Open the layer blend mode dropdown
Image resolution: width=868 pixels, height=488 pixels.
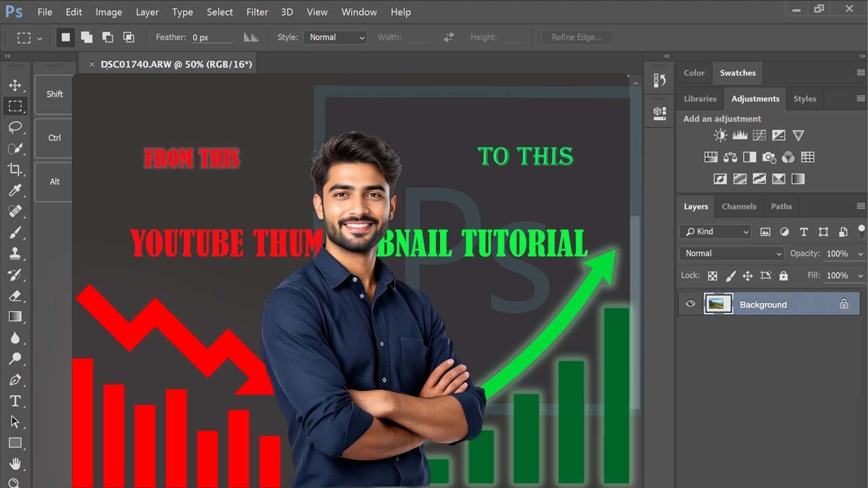[732, 253]
